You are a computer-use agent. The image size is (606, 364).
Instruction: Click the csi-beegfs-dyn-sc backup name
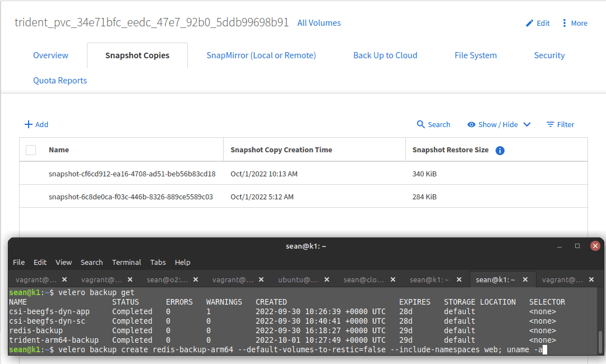pyautogui.click(x=47, y=321)
